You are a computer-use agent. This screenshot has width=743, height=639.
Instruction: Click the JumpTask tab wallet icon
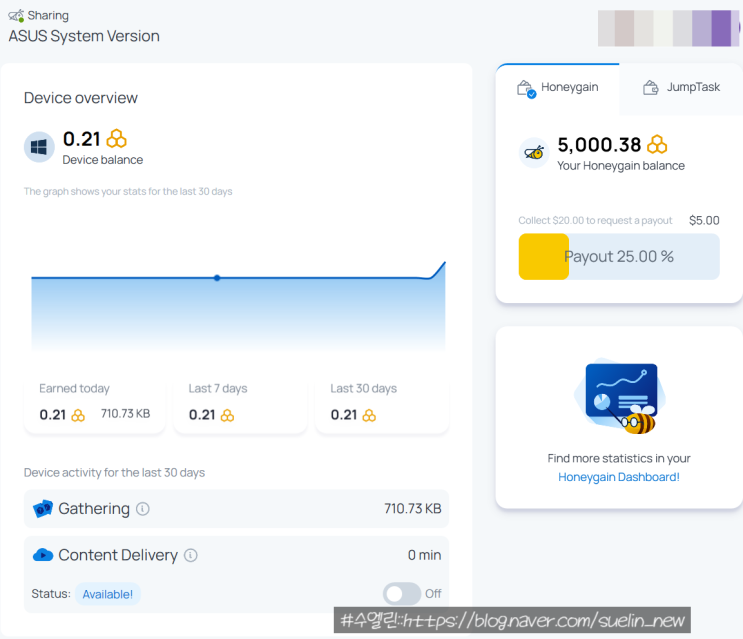[x=651, y=88]
